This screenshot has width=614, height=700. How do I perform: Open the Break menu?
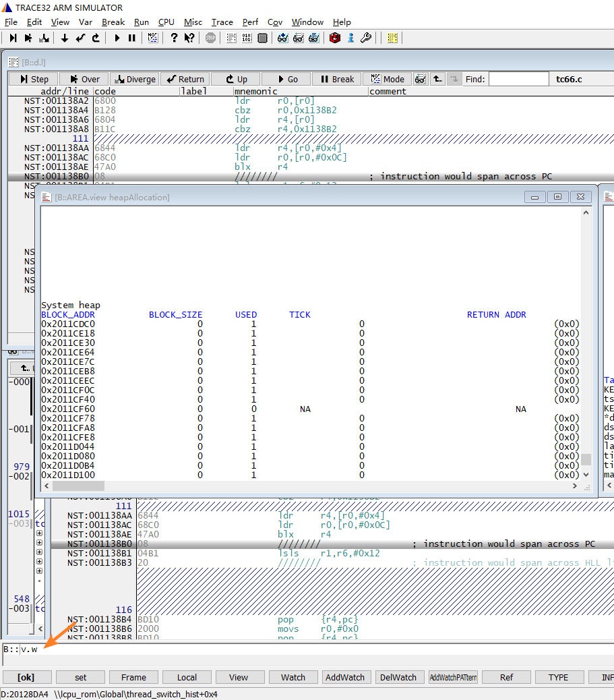[x=113, y=22]
